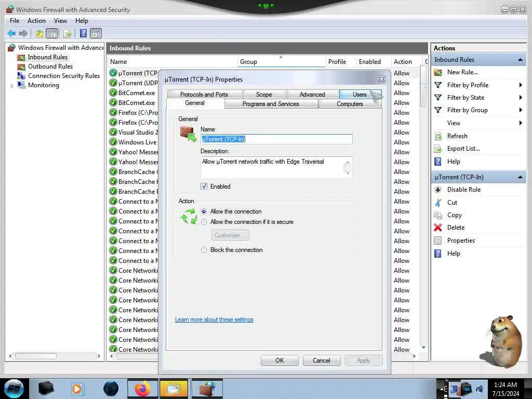The width and height of the screenshot is (532, 399).
Task: Toggle the Show/Hide Action Pane toolbar icon
Action: (96, 33)
